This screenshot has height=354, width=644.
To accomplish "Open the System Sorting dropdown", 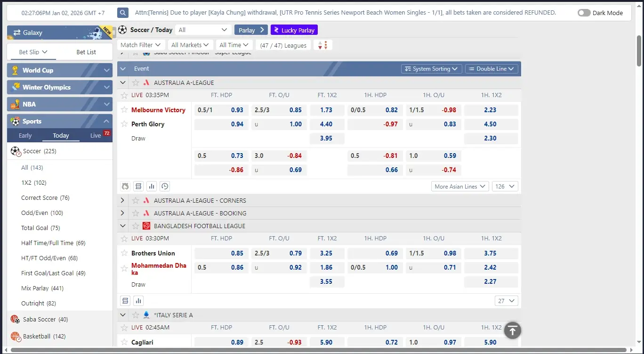I will (x=431, y=69).
